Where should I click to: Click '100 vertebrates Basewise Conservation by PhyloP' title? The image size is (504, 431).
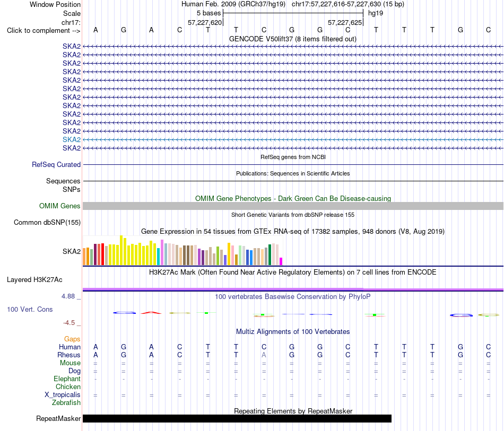[x=293, y=296]
